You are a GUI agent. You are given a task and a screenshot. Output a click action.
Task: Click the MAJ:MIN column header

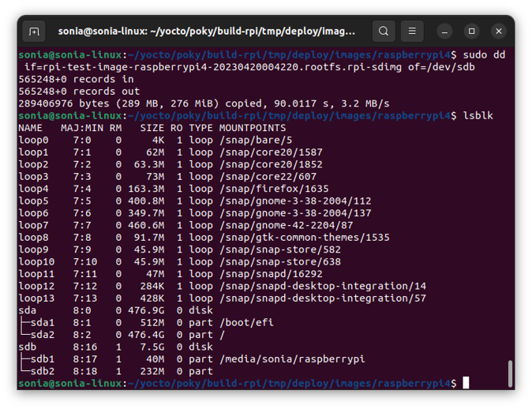82,128
